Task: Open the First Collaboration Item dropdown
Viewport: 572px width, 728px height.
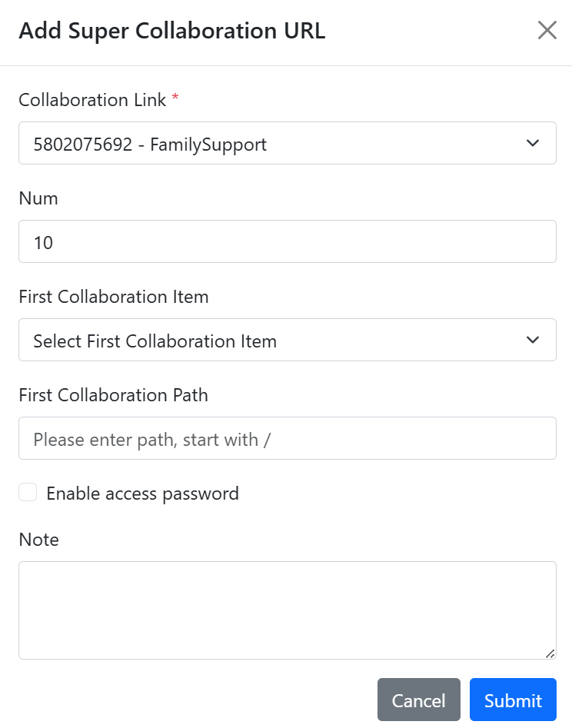Action: point(288,340)
